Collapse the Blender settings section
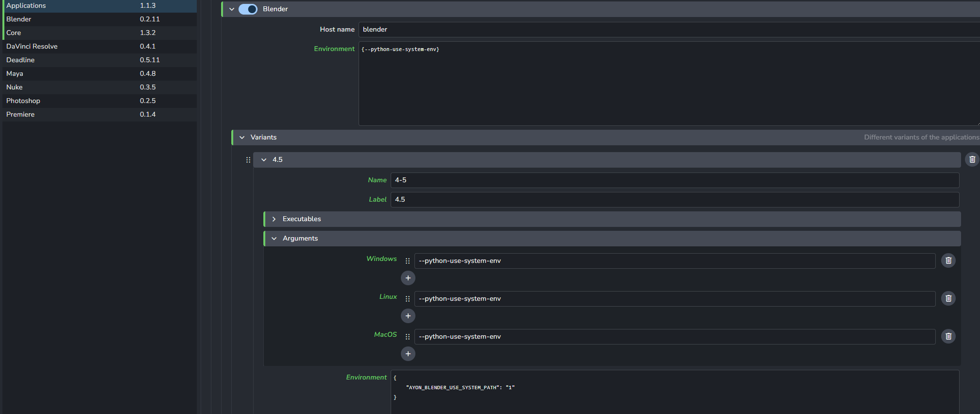 232,9
